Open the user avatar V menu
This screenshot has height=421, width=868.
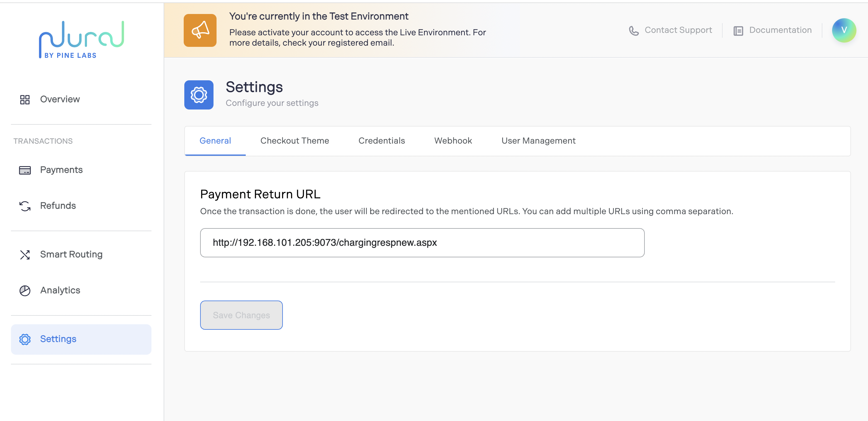click(x=843, y=30)
